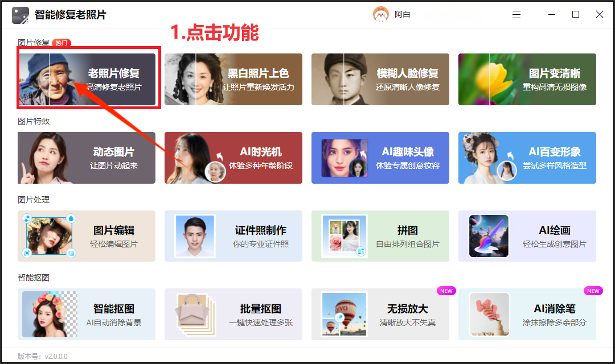Launch the 图片变清晰 tool
Viewport: 615px width, 364px height.
527,79
